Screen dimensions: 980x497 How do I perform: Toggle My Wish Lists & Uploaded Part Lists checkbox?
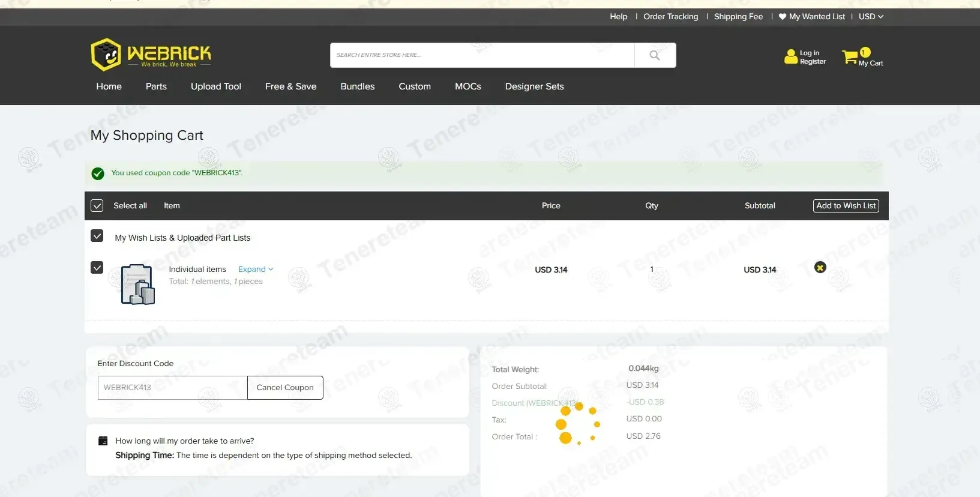[x=97, y=236]
